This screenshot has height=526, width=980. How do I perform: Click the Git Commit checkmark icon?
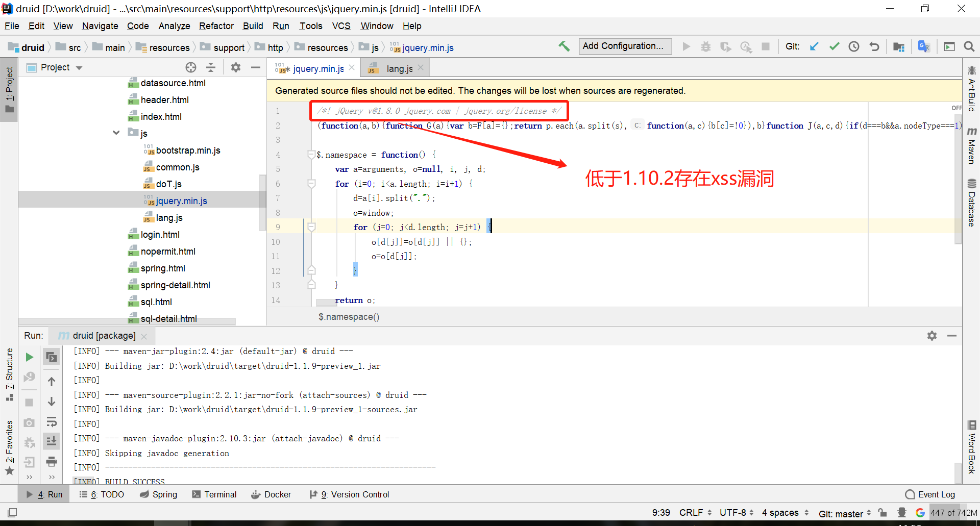[834, 46]
